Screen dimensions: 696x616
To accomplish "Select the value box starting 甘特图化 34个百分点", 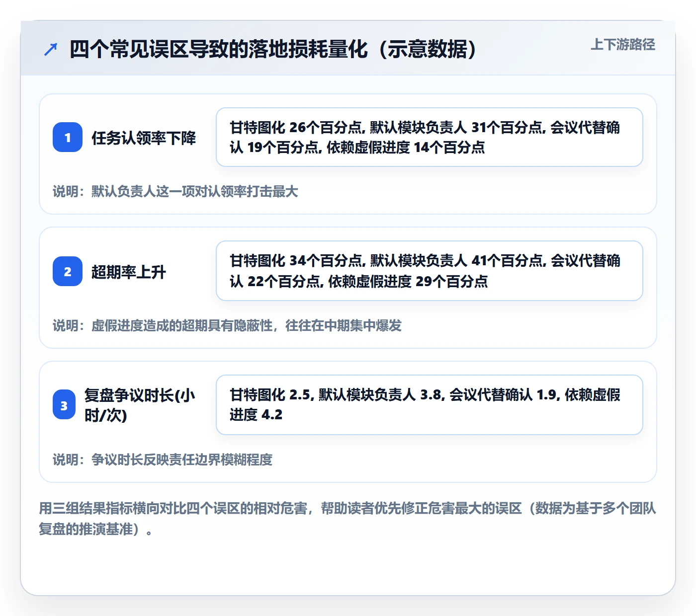I will (x=430, y=271).
